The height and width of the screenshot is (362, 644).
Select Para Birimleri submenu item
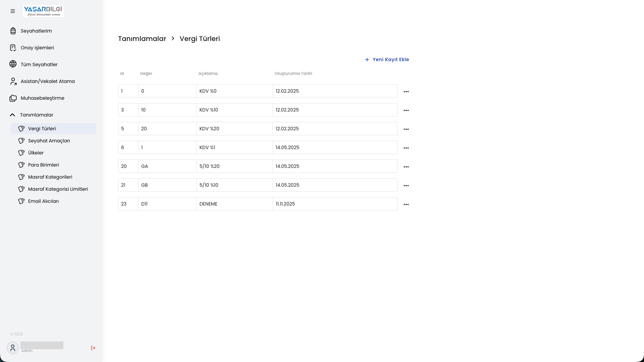(53, 165)
